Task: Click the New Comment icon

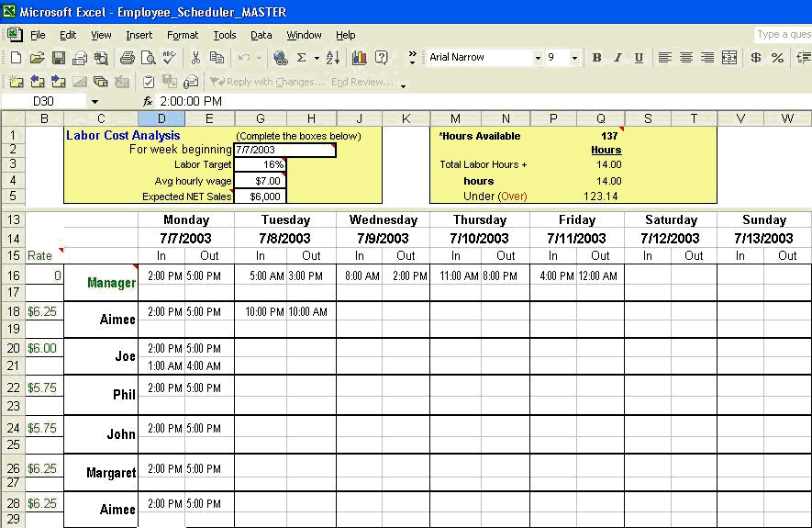Action: coord(16,82)
